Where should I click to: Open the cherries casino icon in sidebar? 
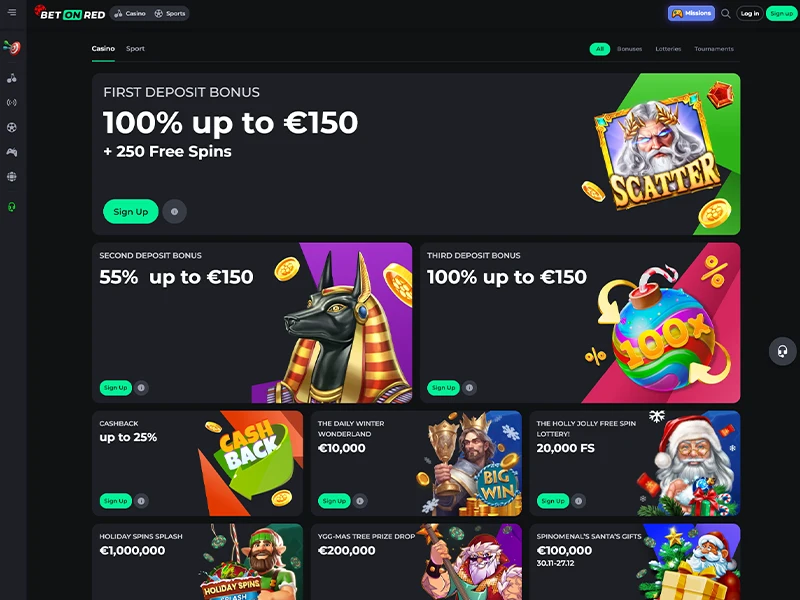[12, 78]
